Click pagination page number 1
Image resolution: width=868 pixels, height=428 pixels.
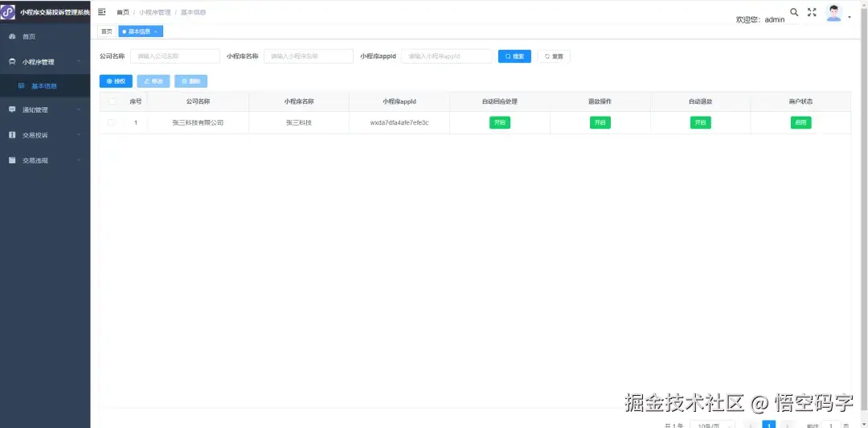[769, 425]
